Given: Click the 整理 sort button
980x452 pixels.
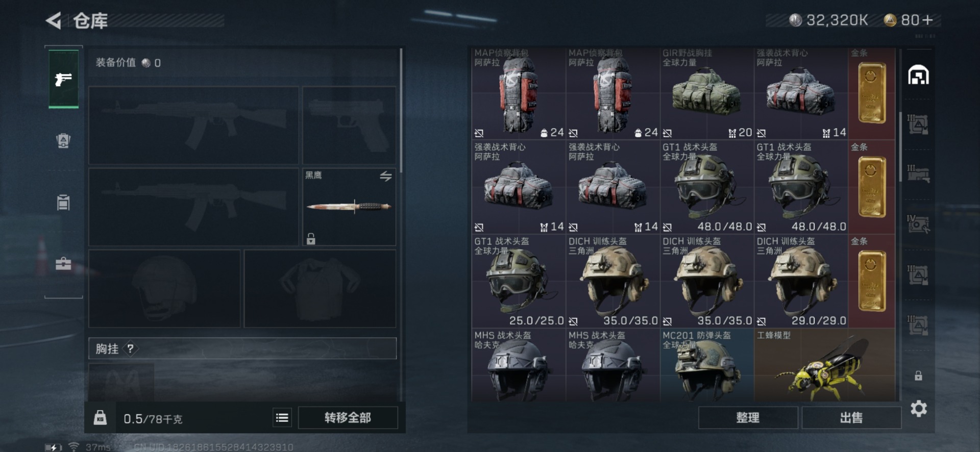Looking at the screenshot, I should (748, 418).
